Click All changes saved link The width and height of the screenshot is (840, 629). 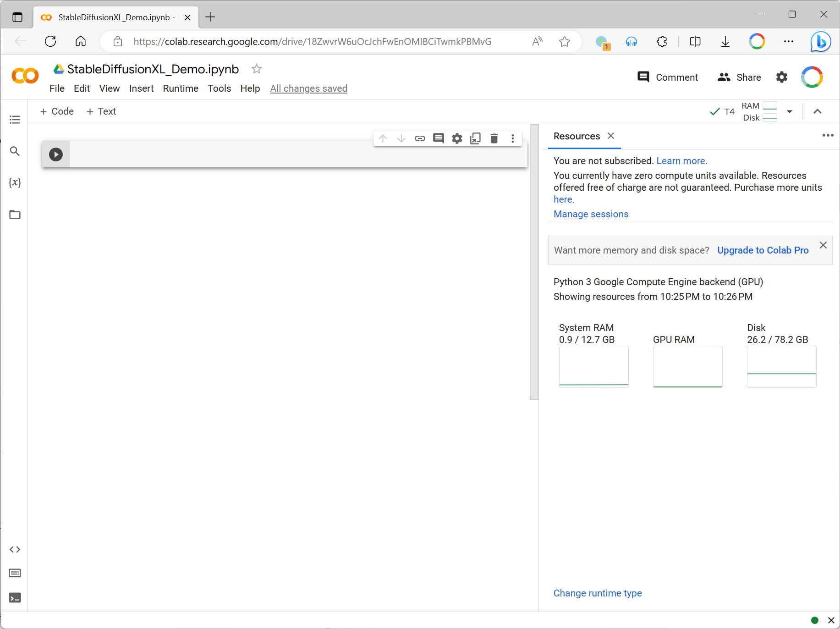point(309,88)
